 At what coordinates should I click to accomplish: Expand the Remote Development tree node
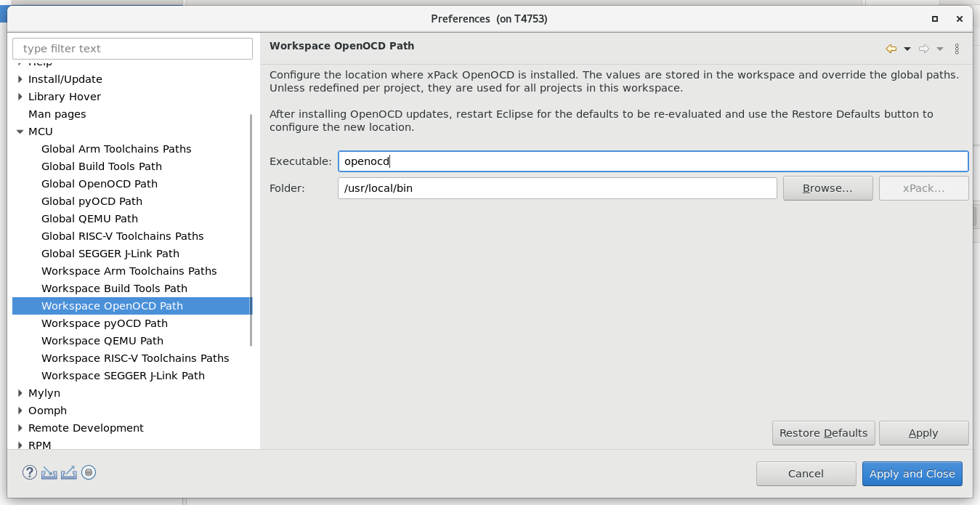(20, 428)
